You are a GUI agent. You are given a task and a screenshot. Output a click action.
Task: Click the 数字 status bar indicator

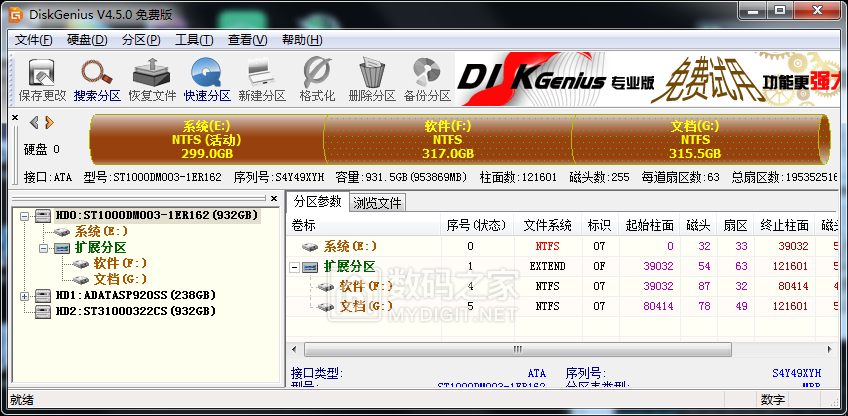coord(772,400)
